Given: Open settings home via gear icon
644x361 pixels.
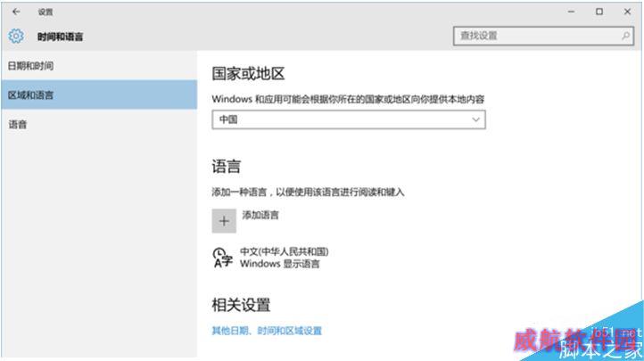Looking at the screenshot, I should coord(16,37).
